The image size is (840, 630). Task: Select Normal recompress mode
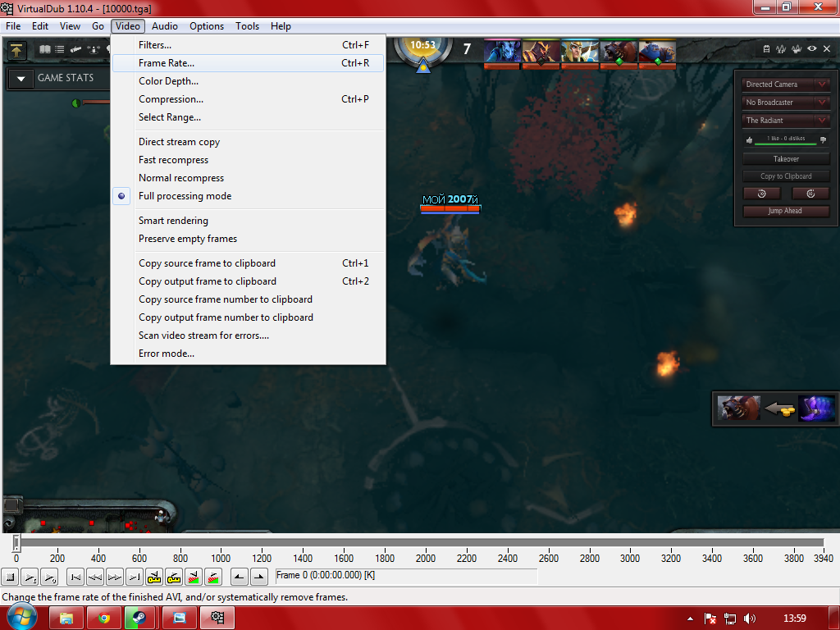tap(249, 178)
